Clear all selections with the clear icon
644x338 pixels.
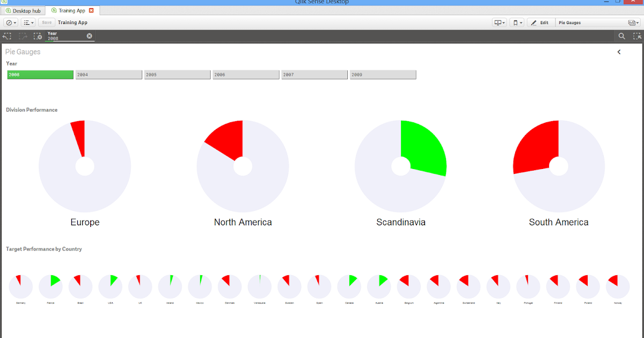tap(37, 36)
